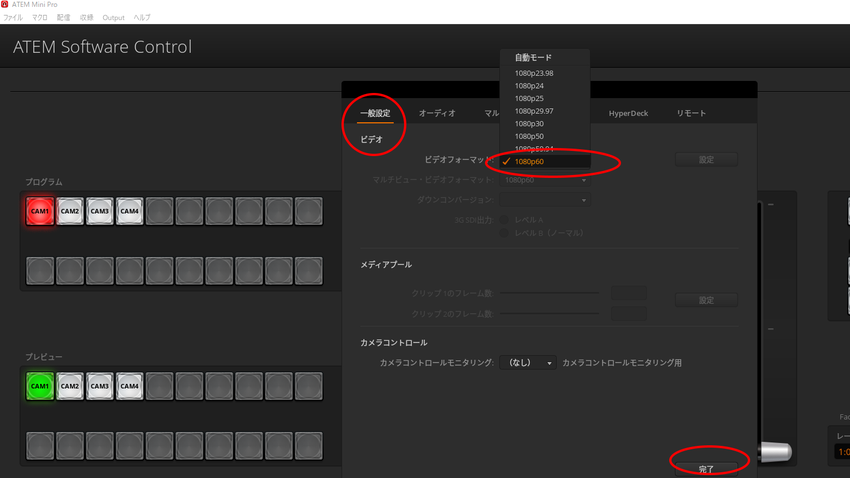Open the マクロ menu
Image resolution: width=850 pixels, height=478 pixels.
(x=40, y=17)
